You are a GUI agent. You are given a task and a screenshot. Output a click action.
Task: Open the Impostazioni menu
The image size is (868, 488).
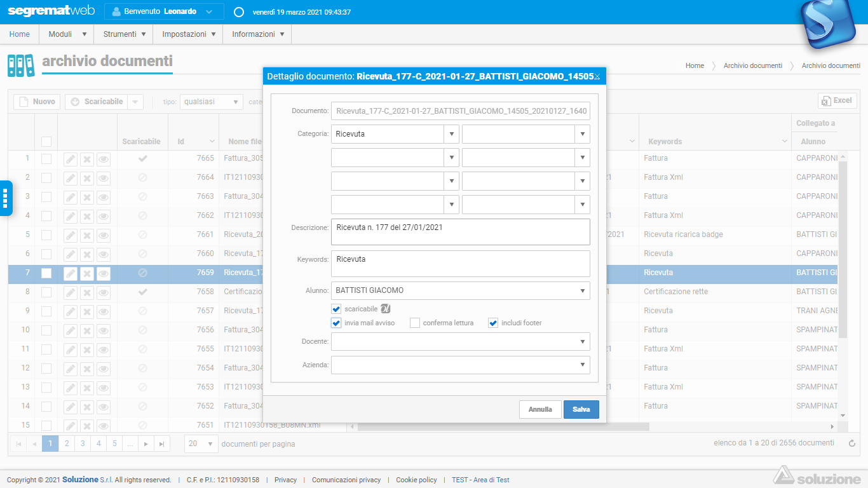188,34
